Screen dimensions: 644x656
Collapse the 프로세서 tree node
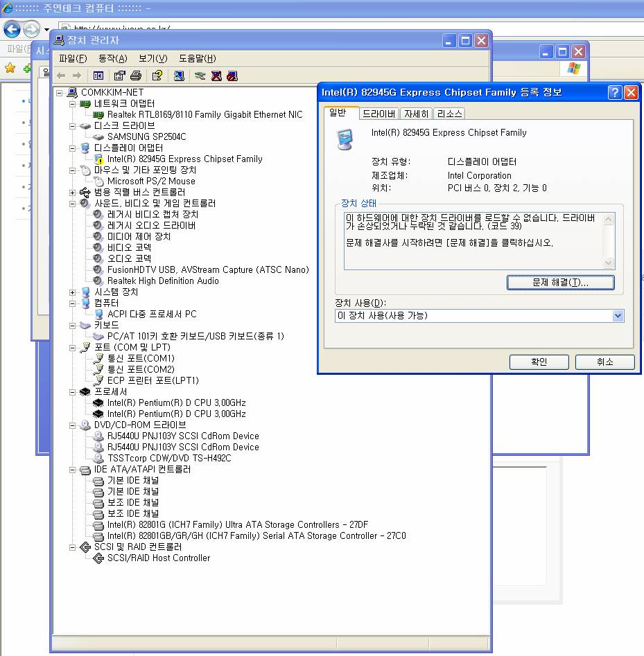(72, 392)
